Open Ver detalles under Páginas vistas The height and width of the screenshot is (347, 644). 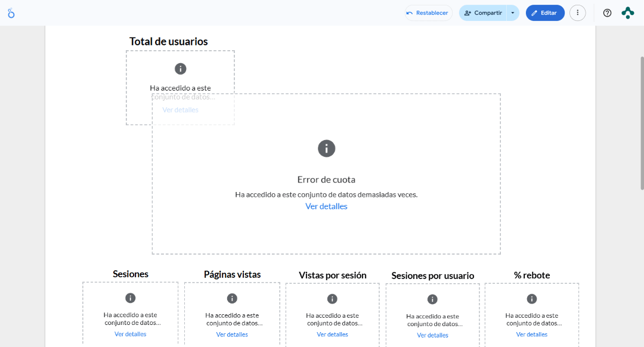232,335
